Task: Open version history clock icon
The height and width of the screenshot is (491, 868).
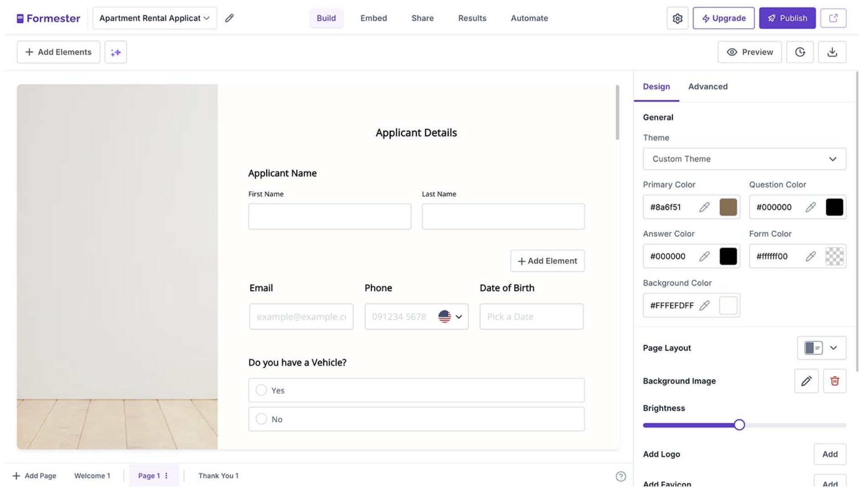Action: pos(800,52)
